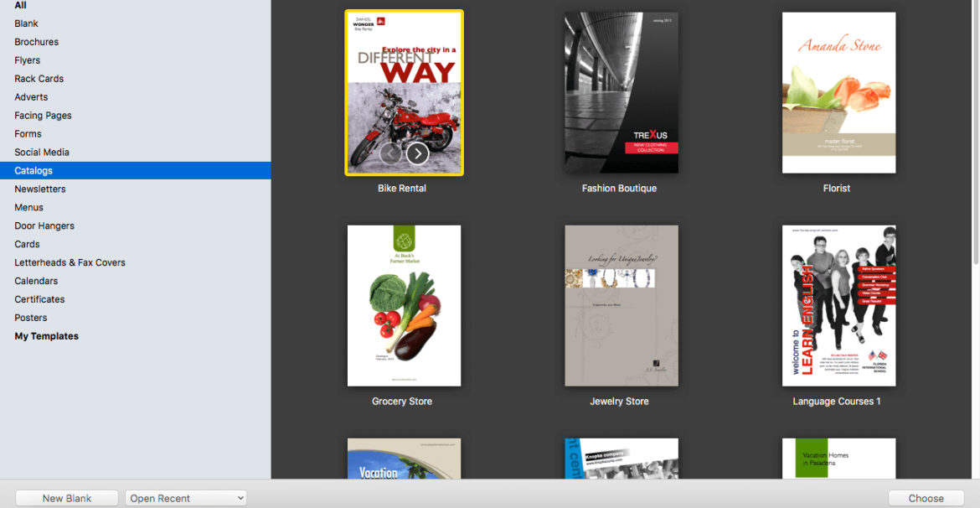The image size is (980, 508).
Task: Select the Knopka company template thumbnail
Action: tap(622, 459)
